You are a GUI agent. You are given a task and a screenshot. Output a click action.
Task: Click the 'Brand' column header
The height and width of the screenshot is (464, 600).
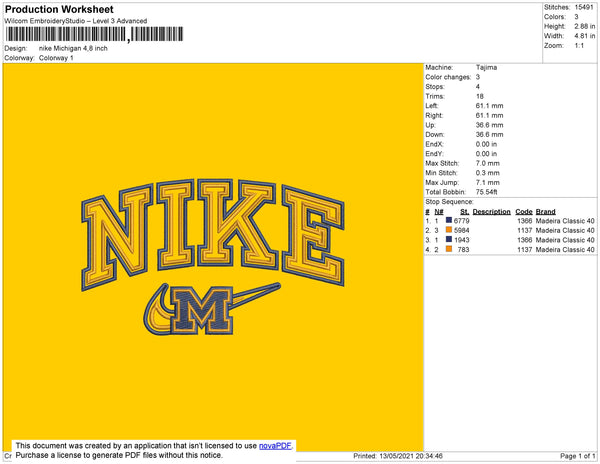coord(545,212)
